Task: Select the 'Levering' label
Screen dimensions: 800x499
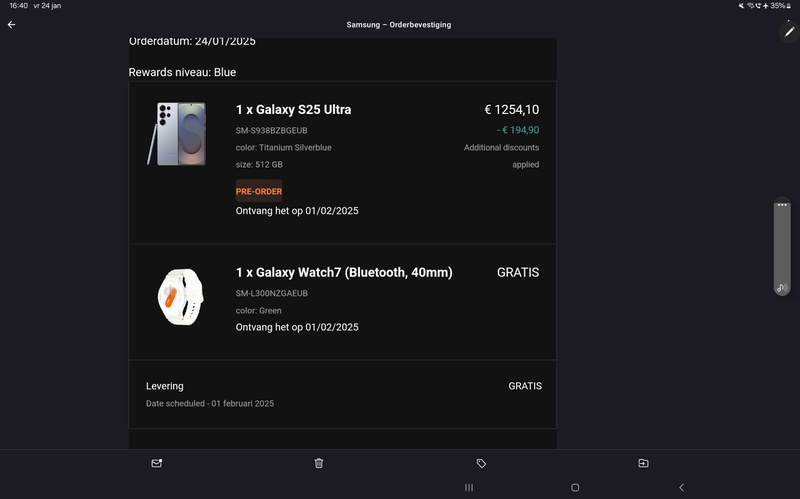Action: [164, 386]
